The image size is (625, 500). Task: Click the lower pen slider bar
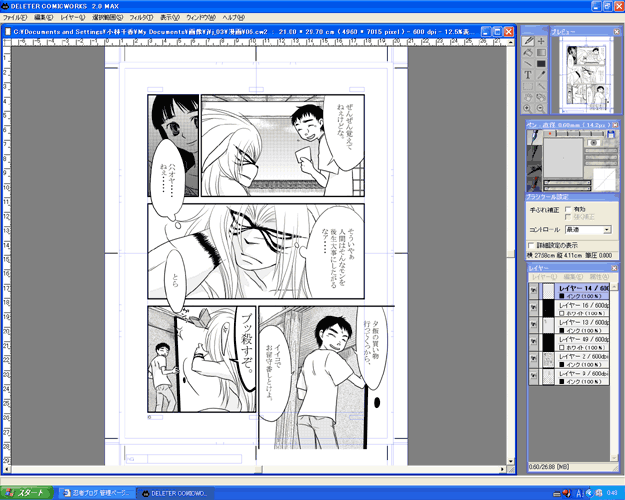click(x=566, y=188)
